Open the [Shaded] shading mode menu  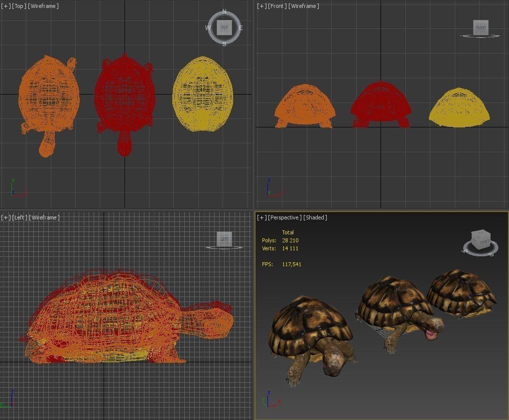click(315, 217)
